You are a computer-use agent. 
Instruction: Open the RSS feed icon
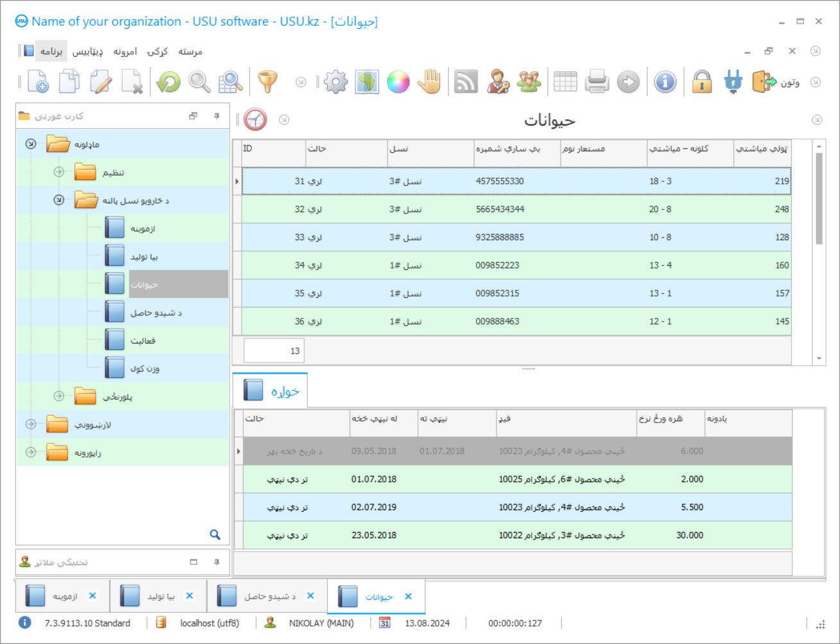coord(466,82)
